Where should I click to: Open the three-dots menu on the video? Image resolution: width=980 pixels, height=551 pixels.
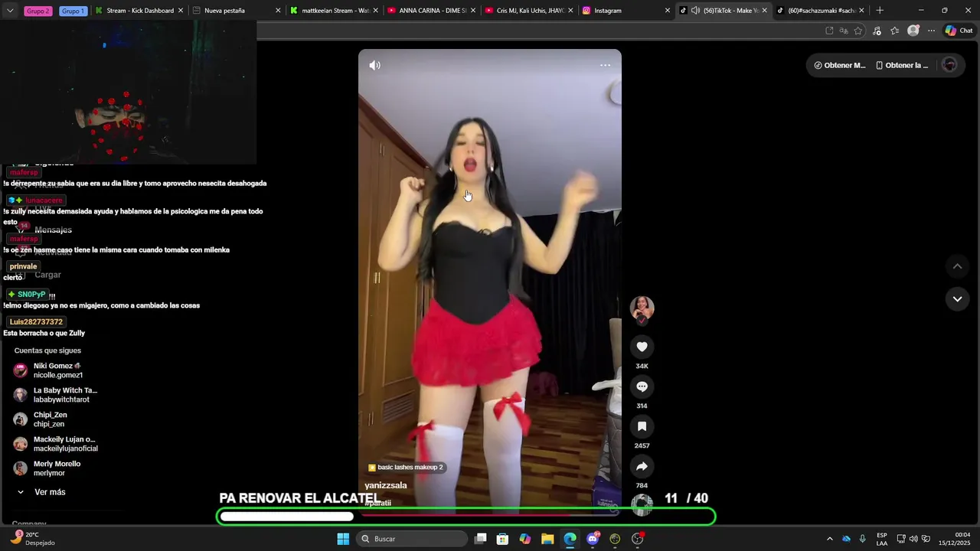click(x=605, y=65)
